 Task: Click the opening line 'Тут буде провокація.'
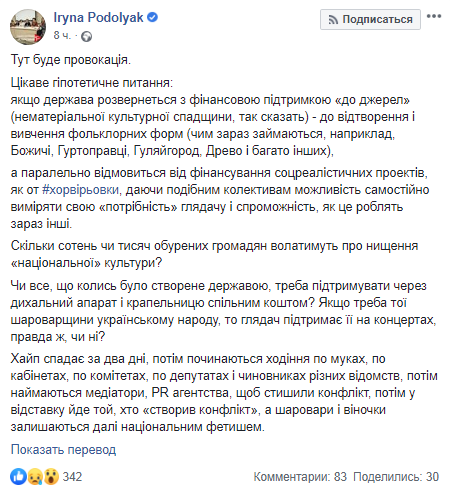pyautogui.click(x=71, y=60)
